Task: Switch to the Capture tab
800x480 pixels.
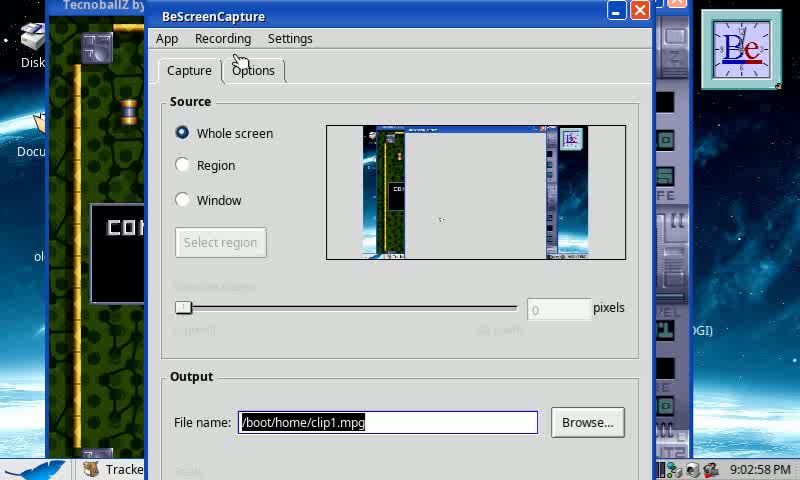Action: pos(189,70)
